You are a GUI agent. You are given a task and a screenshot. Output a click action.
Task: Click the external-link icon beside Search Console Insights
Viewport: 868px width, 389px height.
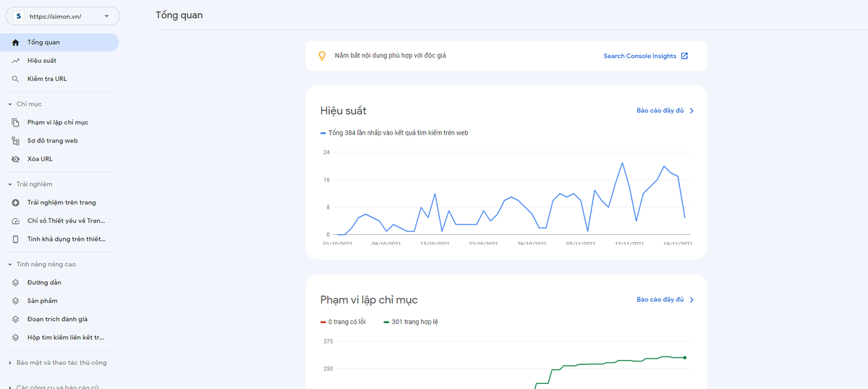pyautogui.click(x=684, y=56)
